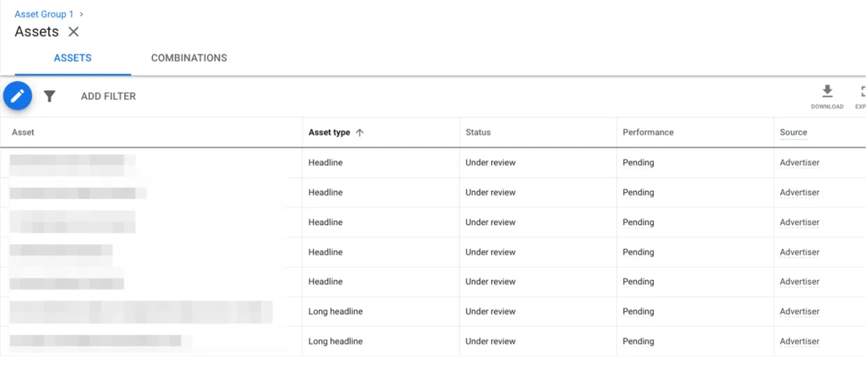Sort by the Asset type column header
This screenshot has width=868, height=368.
tap(329, 133)
